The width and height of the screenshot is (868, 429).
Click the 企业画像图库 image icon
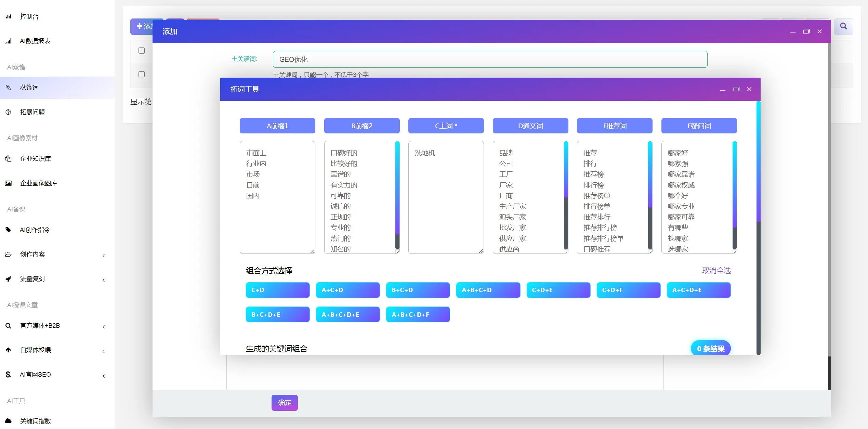pos(8,183)
